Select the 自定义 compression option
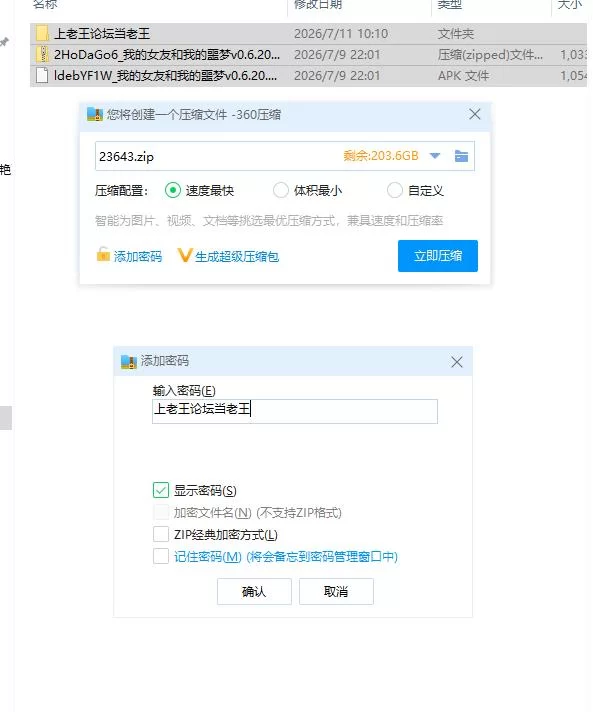Image resolution: width=593 pixels, height=712 pixels. click(395, 190)
